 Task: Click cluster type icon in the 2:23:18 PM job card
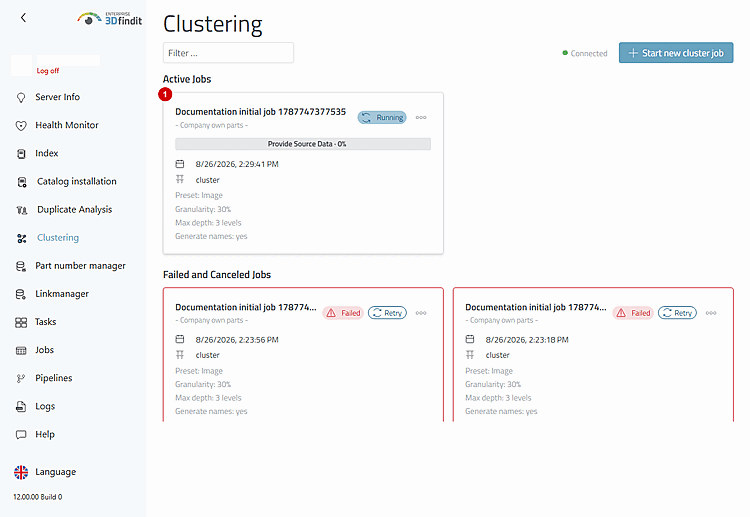pyautogui.click(x=470, y=355)
